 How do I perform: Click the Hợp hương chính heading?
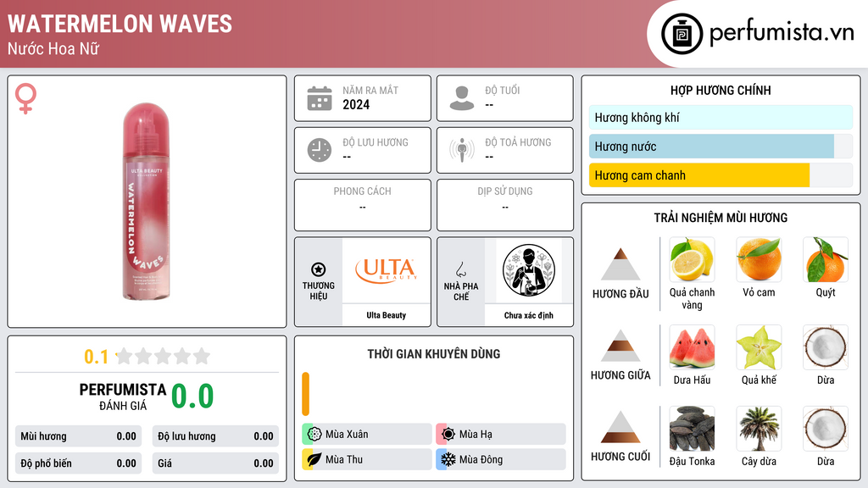[721, 90]
